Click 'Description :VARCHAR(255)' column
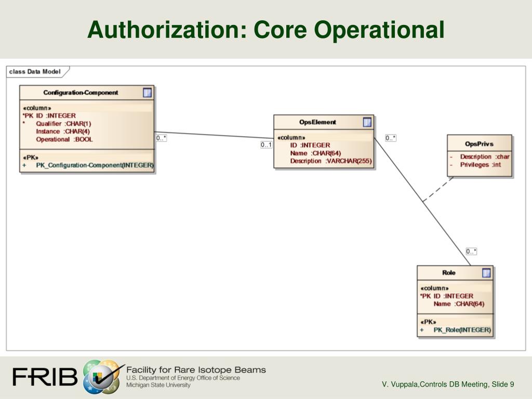 coord(331,161)
